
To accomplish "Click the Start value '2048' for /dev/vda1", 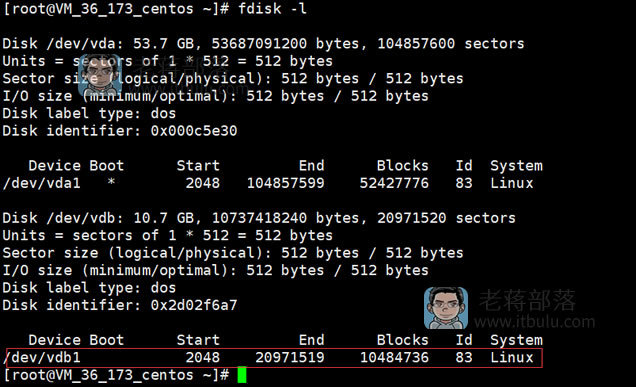I will click(202, 183).
